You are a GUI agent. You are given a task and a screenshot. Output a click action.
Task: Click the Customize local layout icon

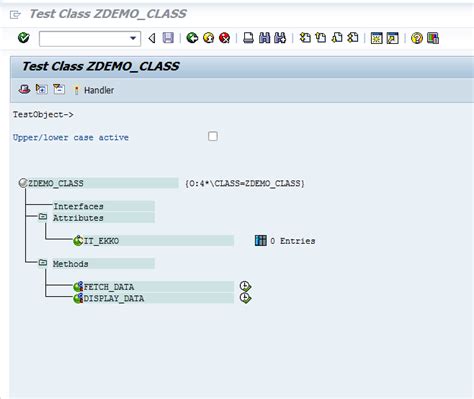pos(433,38)
